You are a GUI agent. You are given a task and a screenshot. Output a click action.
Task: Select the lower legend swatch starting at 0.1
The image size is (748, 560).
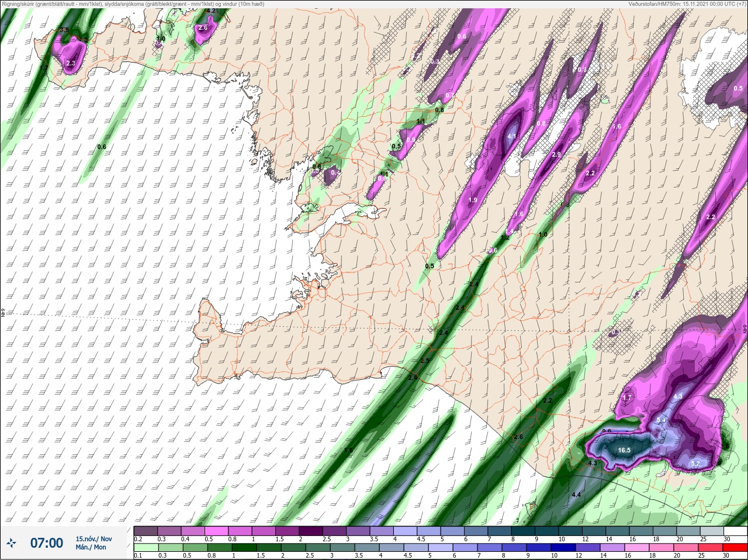pos(146,548)
